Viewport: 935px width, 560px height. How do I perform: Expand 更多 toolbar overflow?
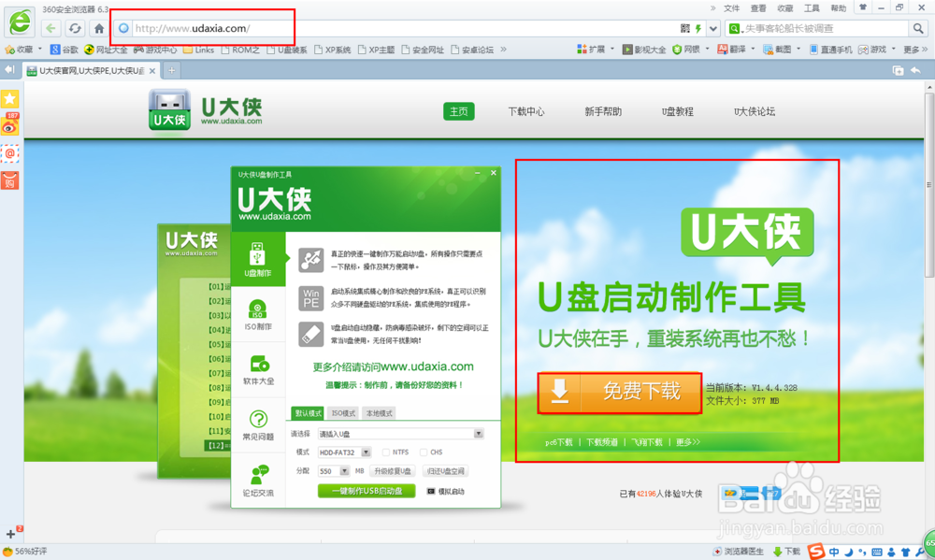tap(915, 50)
